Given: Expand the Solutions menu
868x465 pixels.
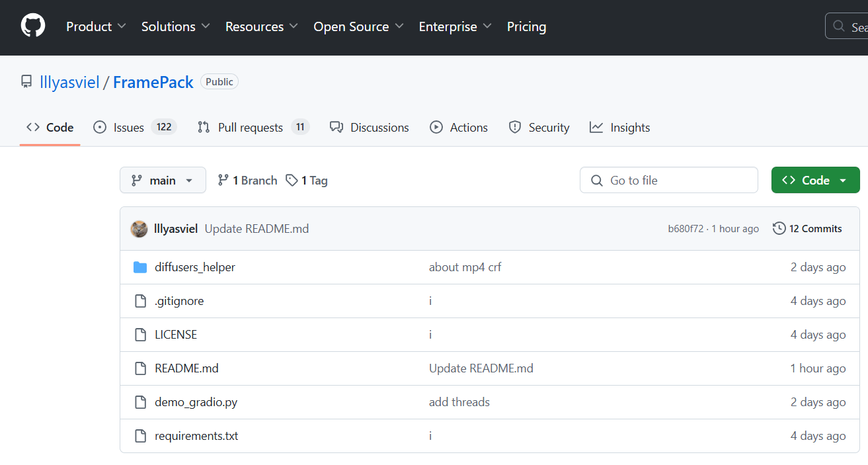Looking at the screenshot, I should [x=176, y=26].
